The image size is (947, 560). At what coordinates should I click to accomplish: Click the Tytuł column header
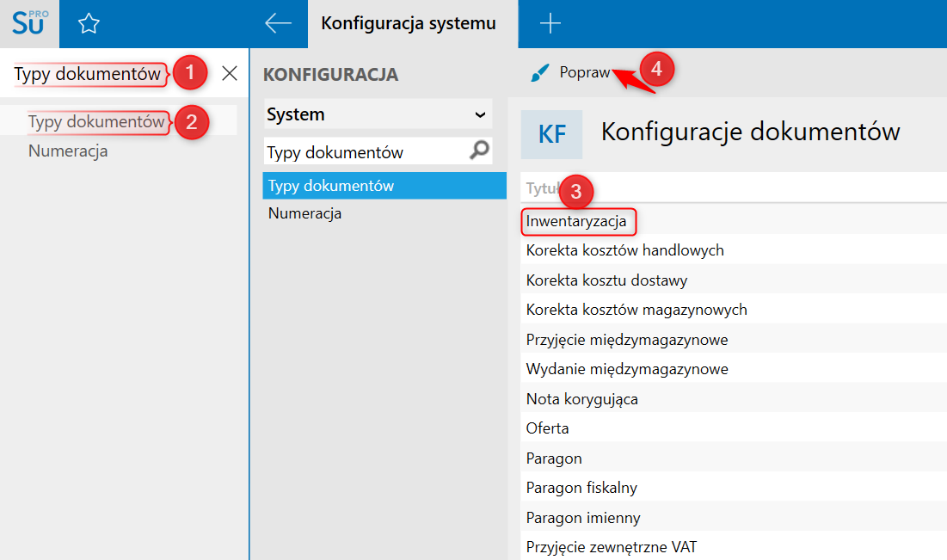coord(542,189)
